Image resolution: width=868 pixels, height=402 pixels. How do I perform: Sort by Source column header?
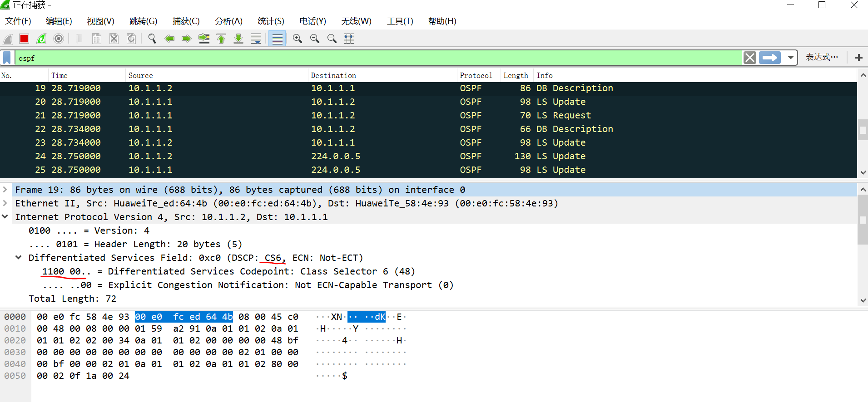tap(216, 75)
